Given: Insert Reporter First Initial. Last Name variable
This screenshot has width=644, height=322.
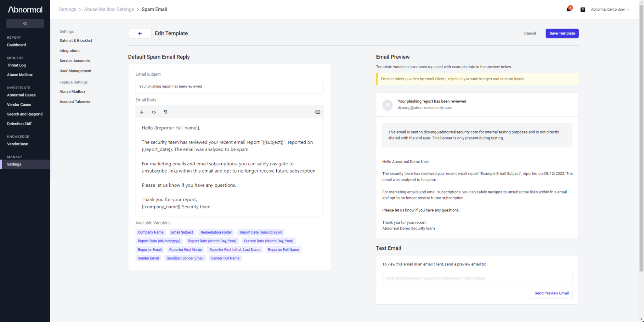Looking at the screenshot, I should click(x=235, y=250).
